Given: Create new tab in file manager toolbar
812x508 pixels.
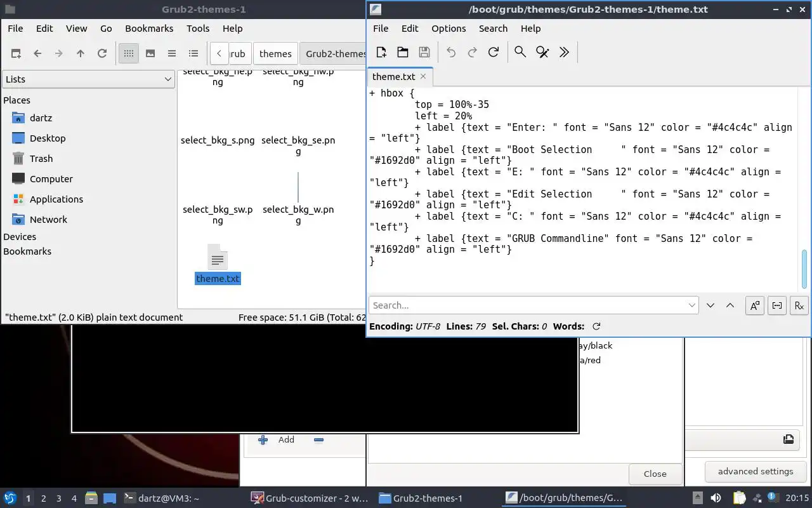Looking at the screenshot, I should click(x=16, y=54).
